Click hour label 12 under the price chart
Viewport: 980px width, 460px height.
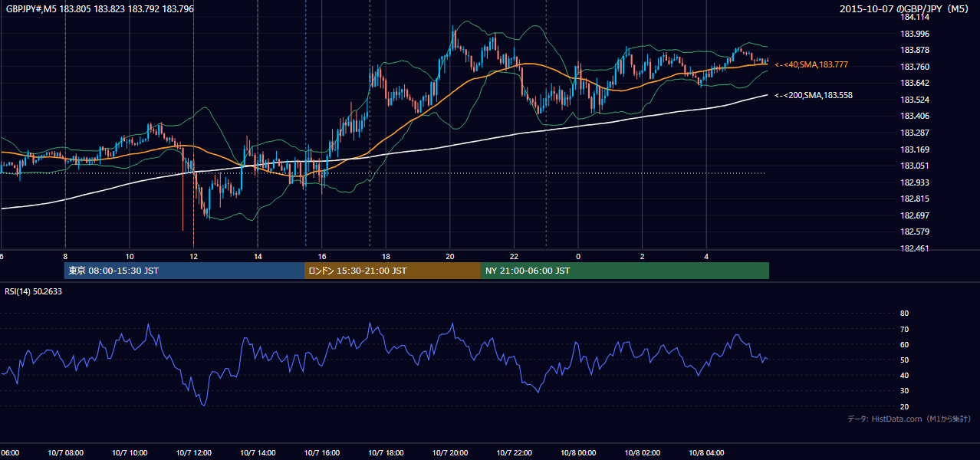(194, 256)
